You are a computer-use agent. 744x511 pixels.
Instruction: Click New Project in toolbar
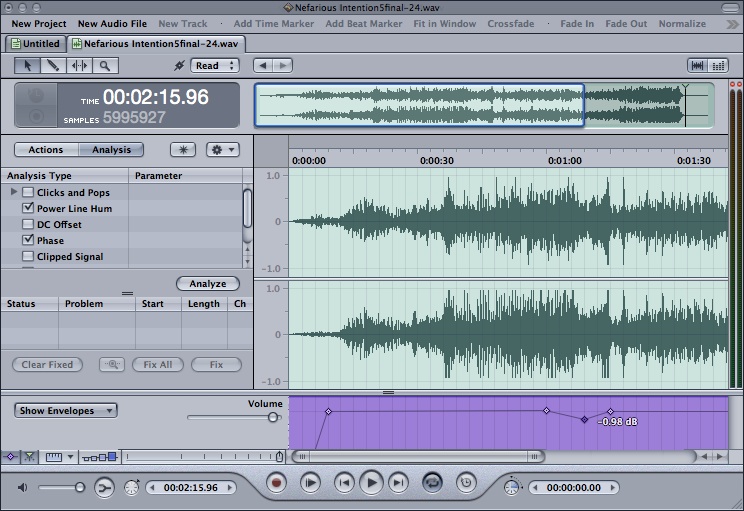pos(39,24)
